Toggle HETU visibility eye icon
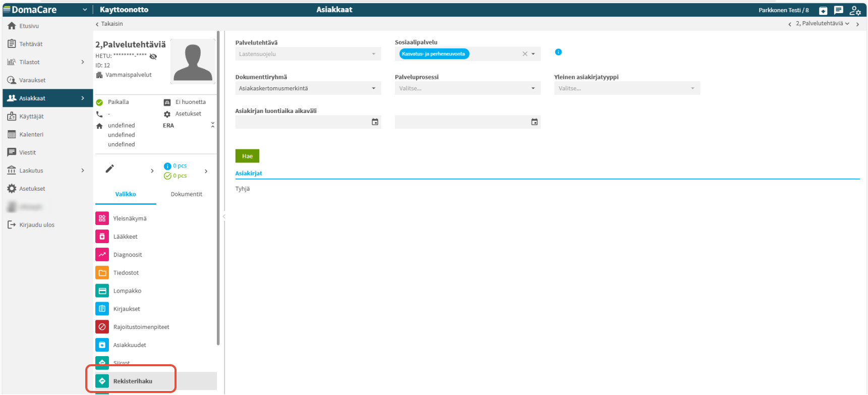Image resolution: width=868 pixels, height=395 pixels. pyautogui.click(x=153, y=57)
